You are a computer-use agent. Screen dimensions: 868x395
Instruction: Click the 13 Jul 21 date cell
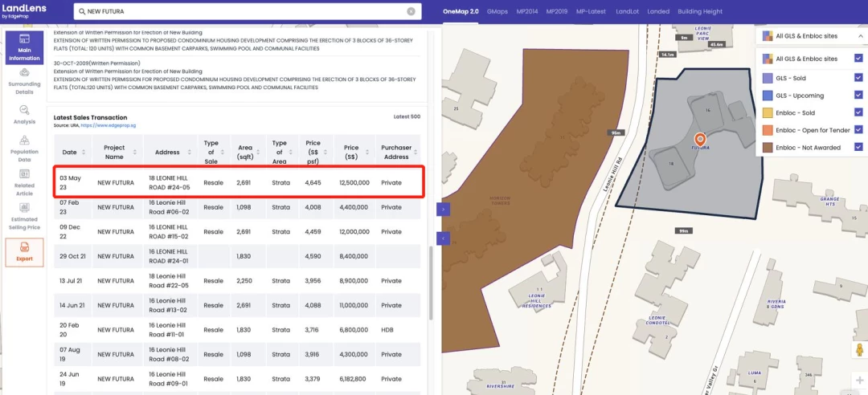72,281
